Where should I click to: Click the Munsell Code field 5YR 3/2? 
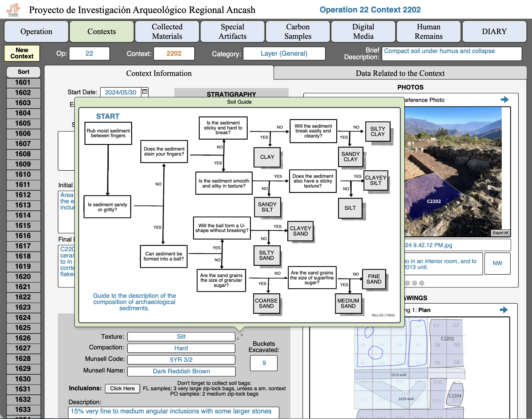tap(181, 360)
